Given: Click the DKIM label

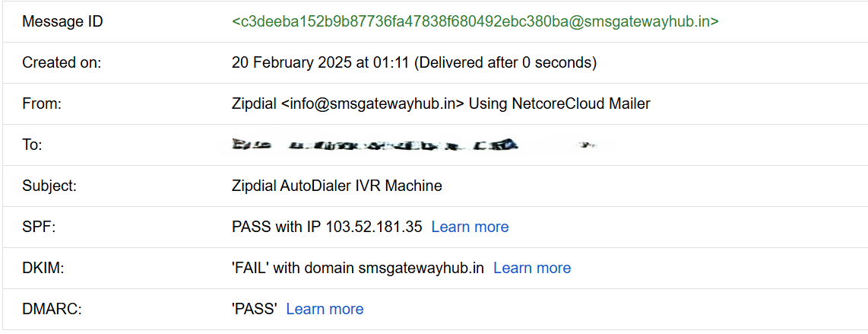Looking at the screenshot, I should [42, 268].
